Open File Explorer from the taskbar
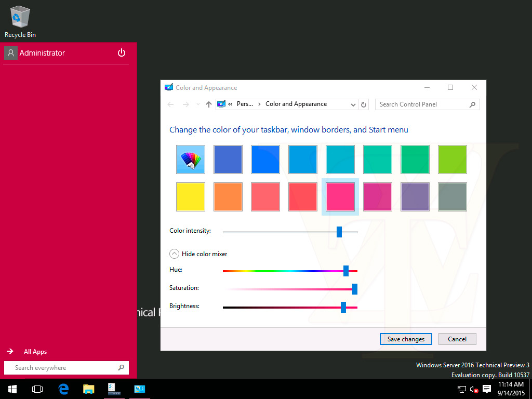Image resolution: width=532 pixels, height=399 pixels. pyautogui.click(x=89, y=389)
